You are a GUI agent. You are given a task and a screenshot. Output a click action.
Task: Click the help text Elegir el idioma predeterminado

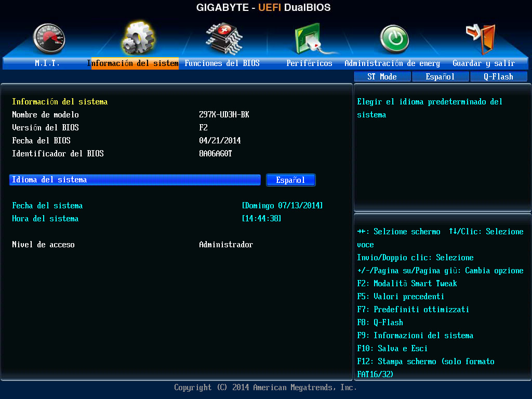tap(430, 108)
